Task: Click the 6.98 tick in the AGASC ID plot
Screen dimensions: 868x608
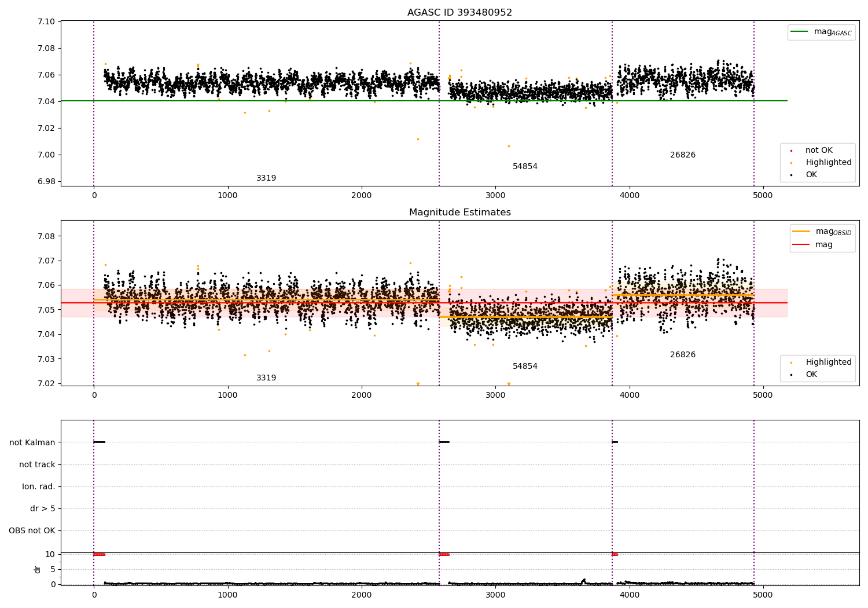Action: click(x=46, y=182)
